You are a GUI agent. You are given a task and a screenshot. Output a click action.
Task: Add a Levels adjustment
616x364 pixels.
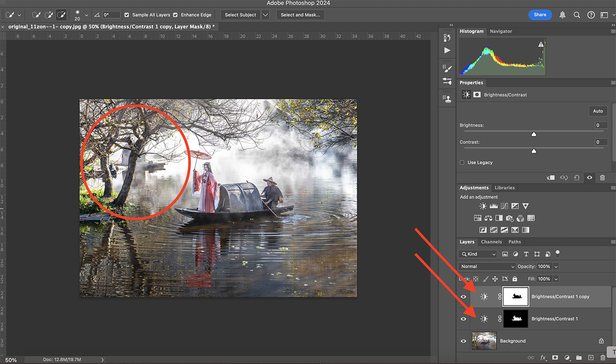tap(494, 206)
